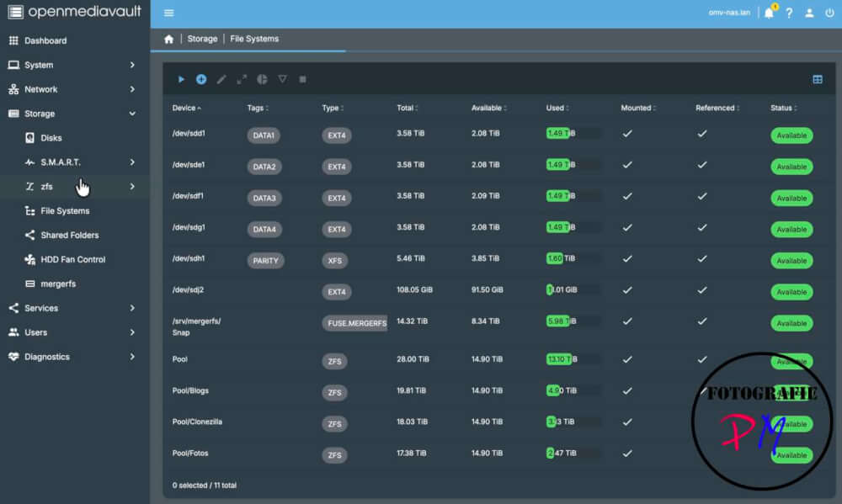The image size is (842, 504).
Task: Click the FUSE.MERGERFS type chip
Action: coord(355,323)
